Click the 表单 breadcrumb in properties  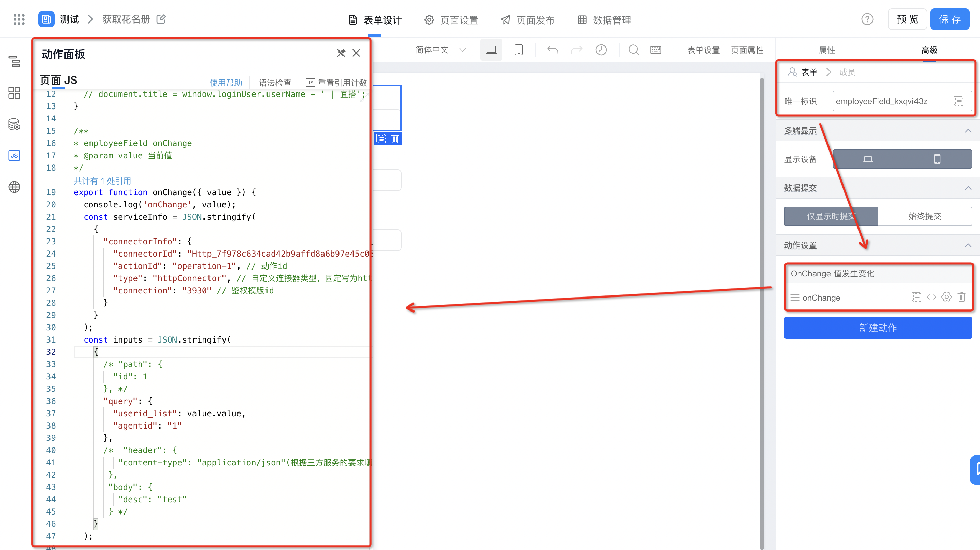click(x=809, y=72)
